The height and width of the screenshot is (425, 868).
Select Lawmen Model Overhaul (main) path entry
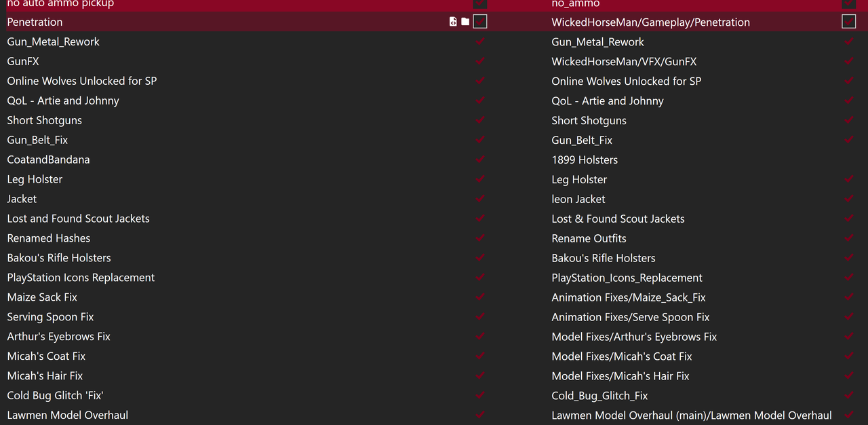[x=692, y=415]
